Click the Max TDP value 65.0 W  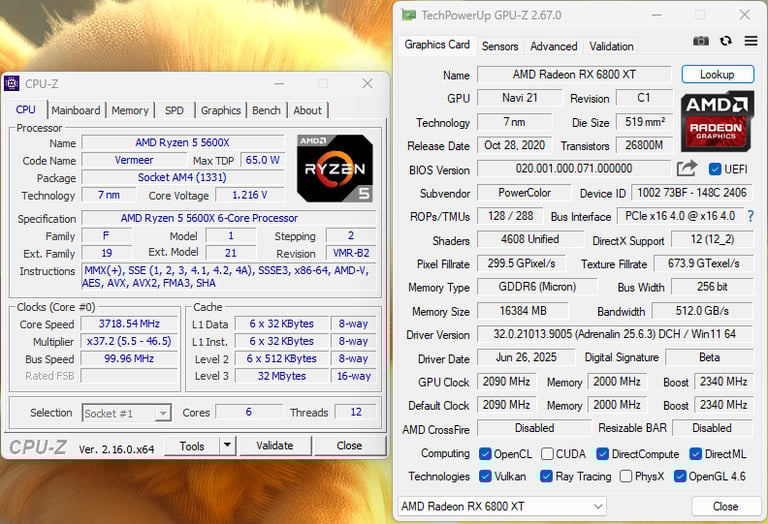263,160
